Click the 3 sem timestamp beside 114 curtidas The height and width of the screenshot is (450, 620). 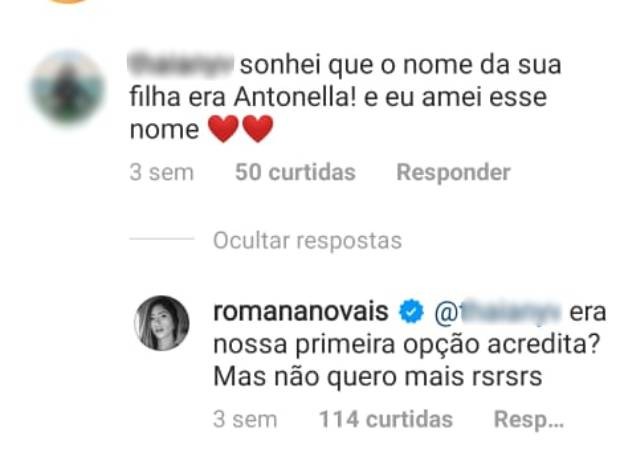[245, 420]
